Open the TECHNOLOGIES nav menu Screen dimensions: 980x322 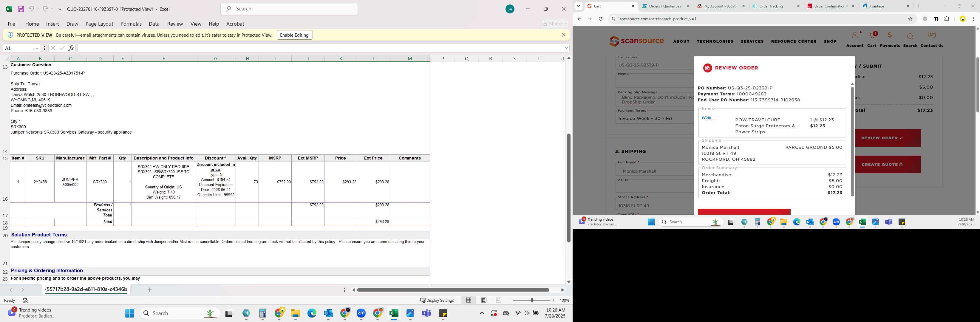tap(715, 41)
